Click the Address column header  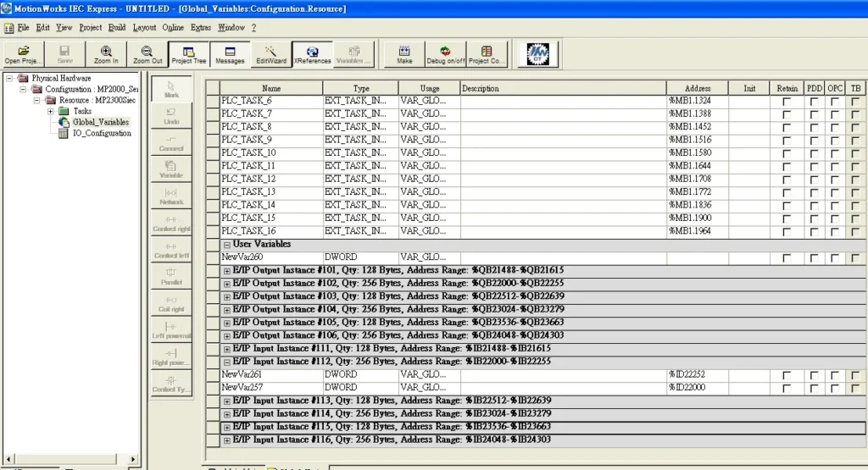click(x=698, y=88)
